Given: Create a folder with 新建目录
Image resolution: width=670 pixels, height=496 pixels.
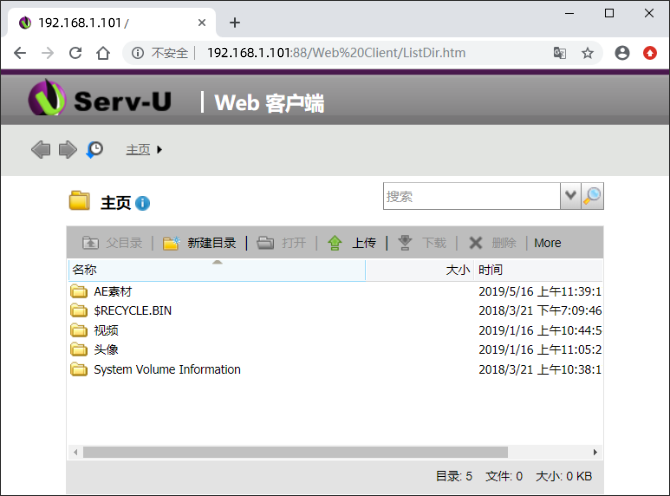Looking at the screenshot, I should point(200,243).
